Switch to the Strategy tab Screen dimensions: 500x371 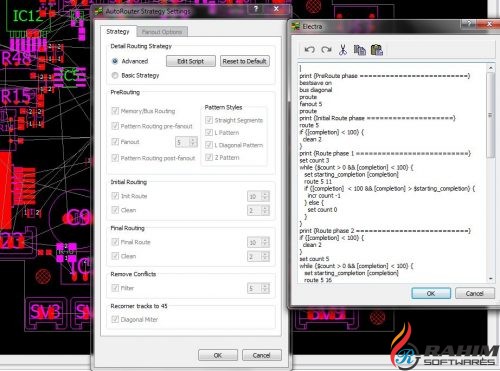coord(118,31)
